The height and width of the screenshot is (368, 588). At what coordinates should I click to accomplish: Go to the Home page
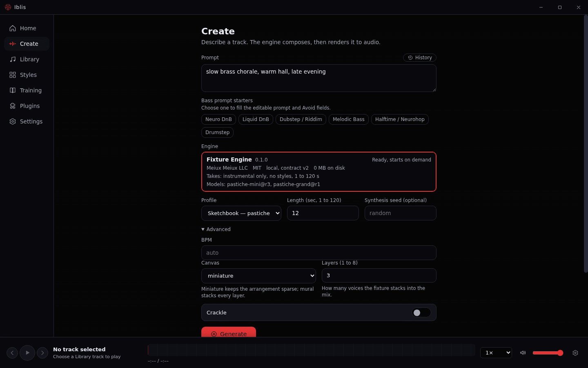(27, 28)
